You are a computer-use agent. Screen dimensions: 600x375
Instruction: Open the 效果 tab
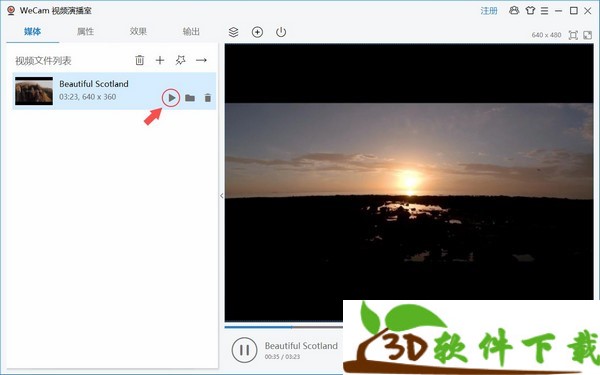(x=138, y=31)
